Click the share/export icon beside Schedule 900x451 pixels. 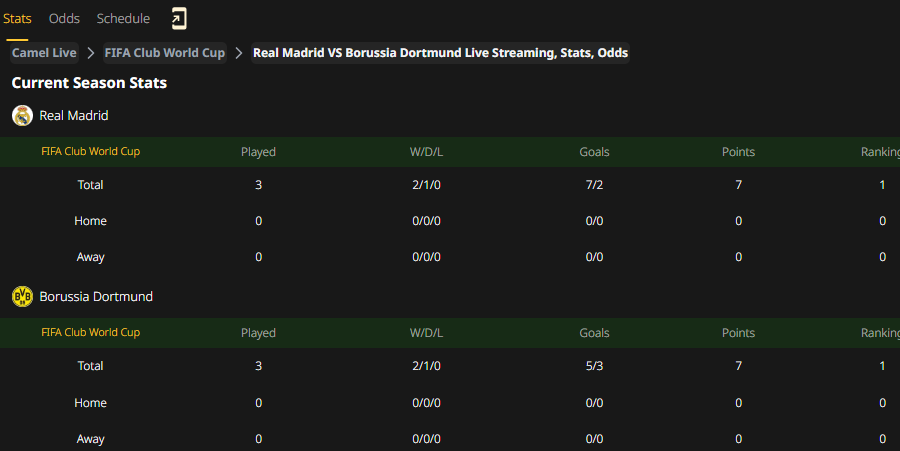179,18
